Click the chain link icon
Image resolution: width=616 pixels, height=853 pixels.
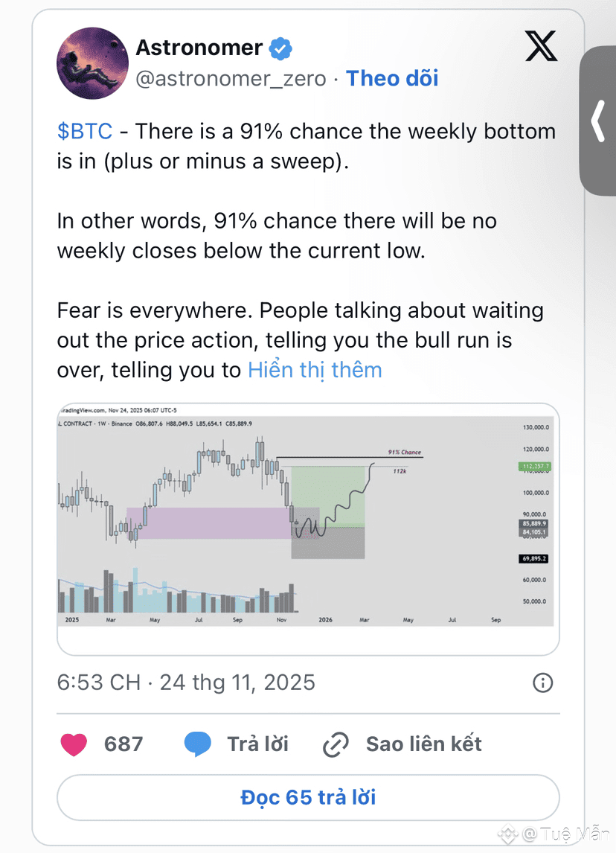point(336,744)
